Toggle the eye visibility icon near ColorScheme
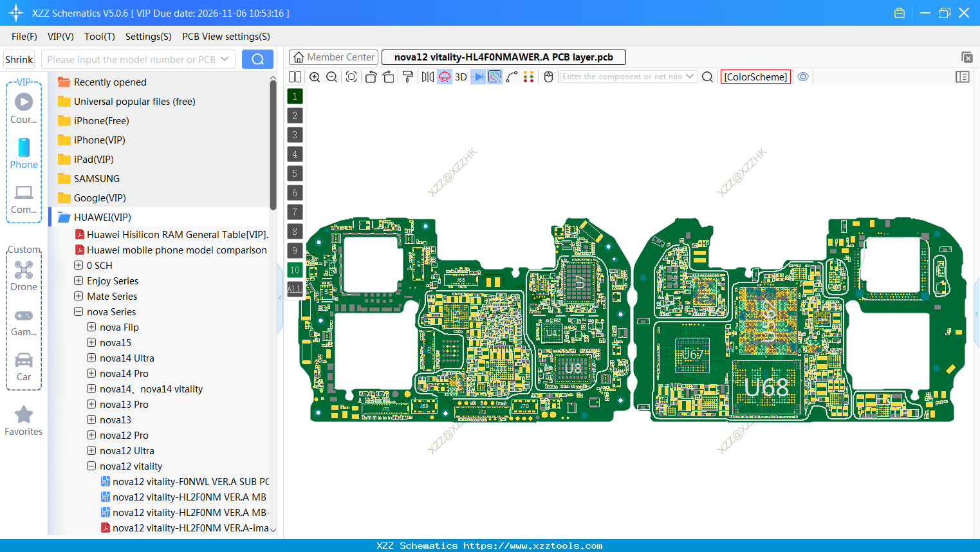This screenshot has height=552, width=980. (x=802, y=77)
